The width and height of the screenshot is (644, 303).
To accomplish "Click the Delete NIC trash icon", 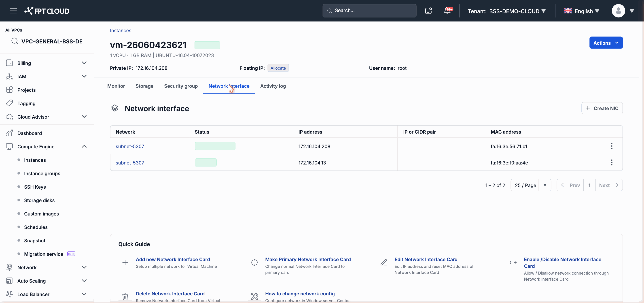I will coord(125,297).
